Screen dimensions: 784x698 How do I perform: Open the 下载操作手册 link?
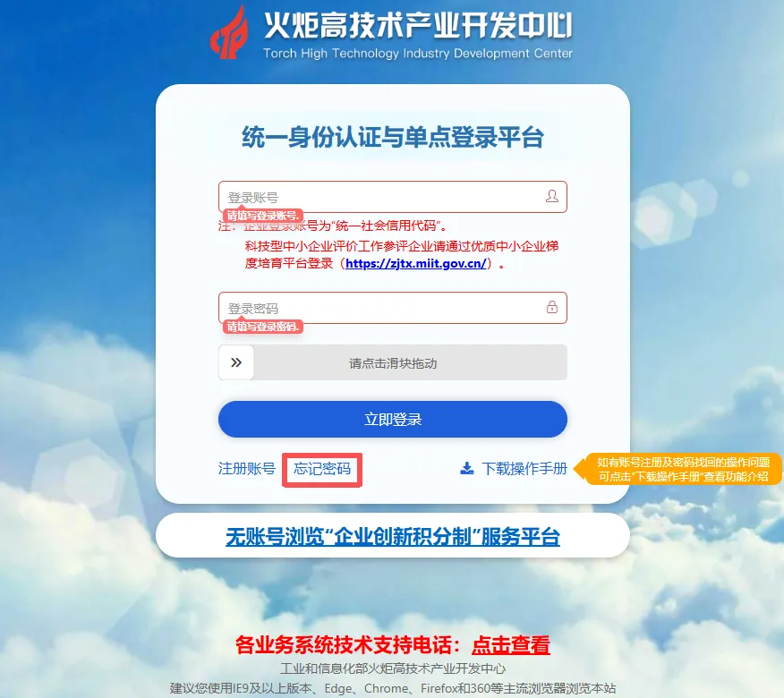click(524, 469)
